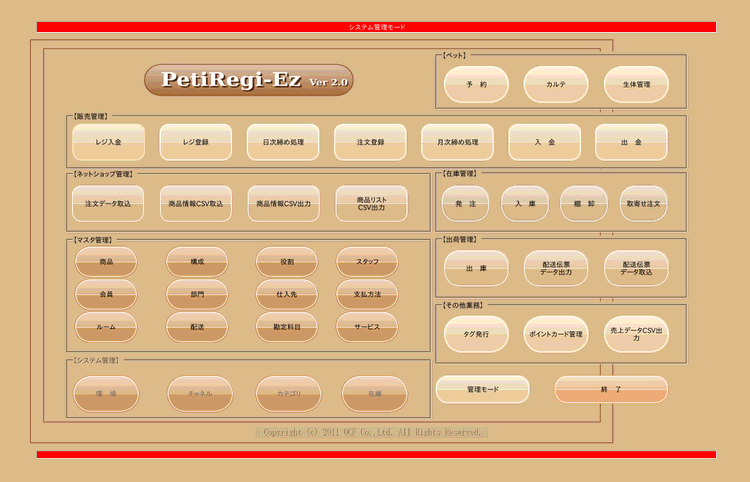
Task: Open the 商品 master button
Action: [x=106, y=262]
